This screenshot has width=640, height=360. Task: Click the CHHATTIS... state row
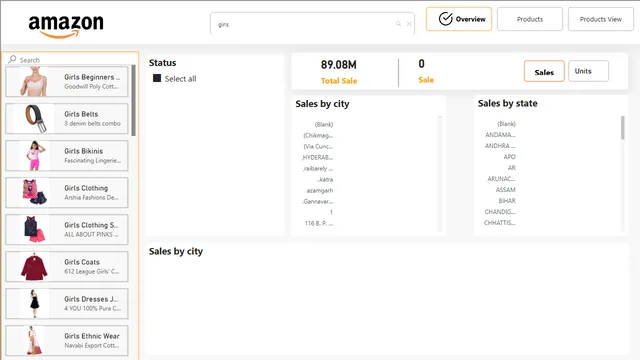click(x=500, y=223)
